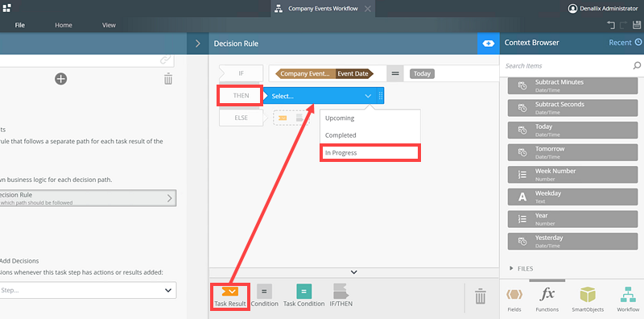644x319 pixels.
Task: Choose Completed from the dropdown list
Action: coord(370,135)
